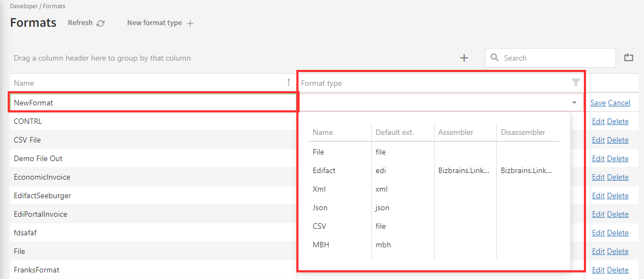Save the NewFormat row
The image size is (644, 279).
tap(598, 103)
